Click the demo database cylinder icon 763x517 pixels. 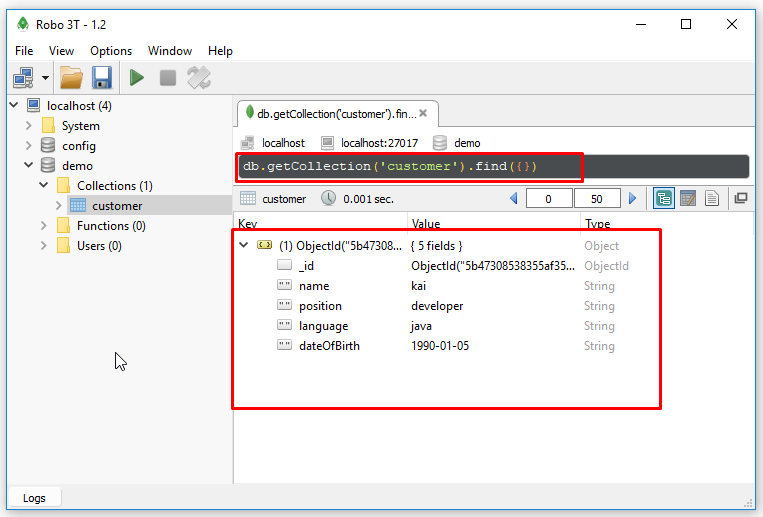click(48, 166)
